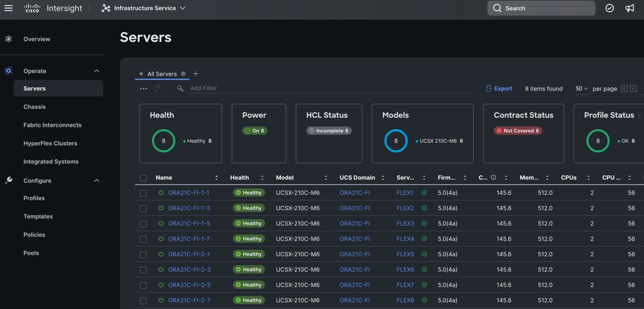Click the tag icon beside filter
The width and height of the screenshot is (644, 309).
click(x=156, y=88)
